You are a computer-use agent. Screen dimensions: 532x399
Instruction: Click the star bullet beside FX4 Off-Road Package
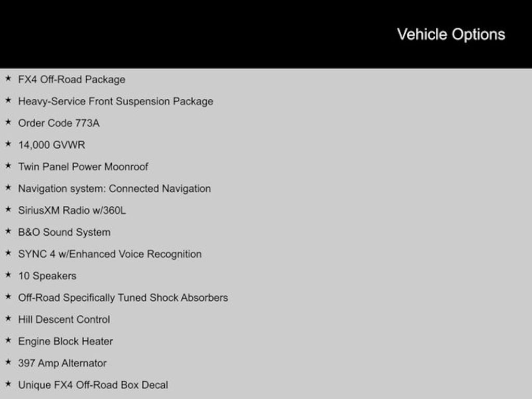tap(8, 79)
